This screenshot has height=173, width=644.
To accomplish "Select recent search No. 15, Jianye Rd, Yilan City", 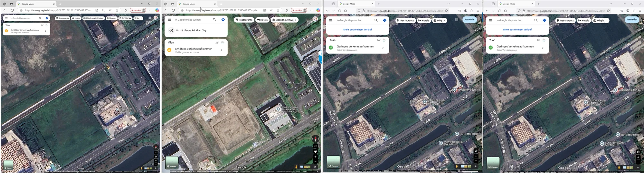I will [x=196, y=30].
